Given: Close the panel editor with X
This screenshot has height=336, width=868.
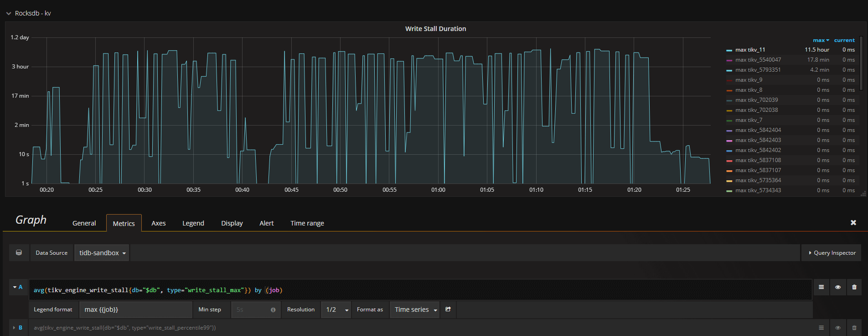Looking at the screenshot, I should coord(853,223).
